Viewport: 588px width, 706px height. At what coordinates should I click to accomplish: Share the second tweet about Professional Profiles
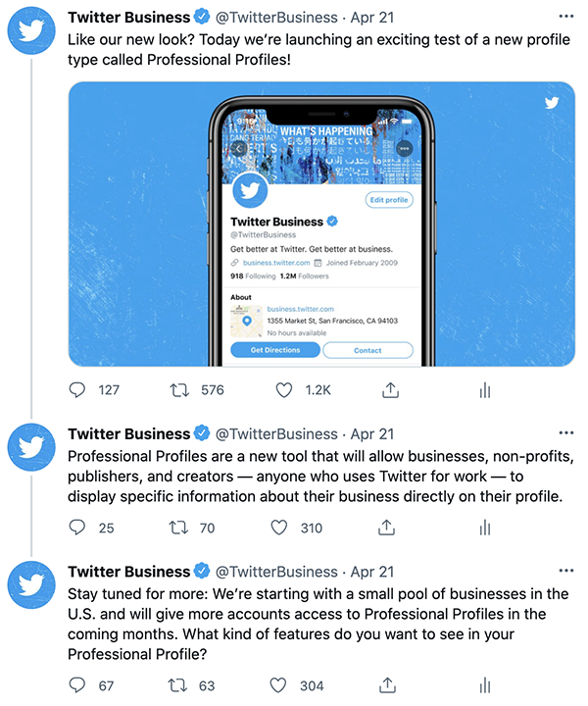tap(384, 528)
